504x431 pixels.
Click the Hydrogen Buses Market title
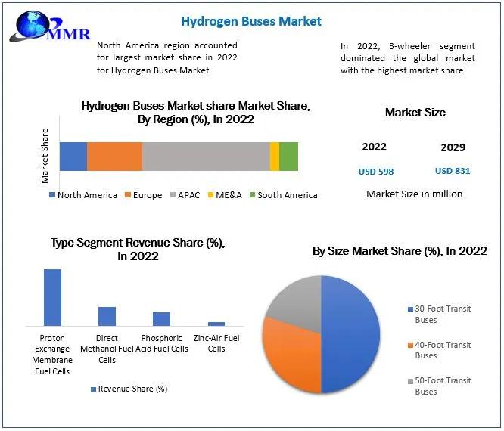(251, 21)
